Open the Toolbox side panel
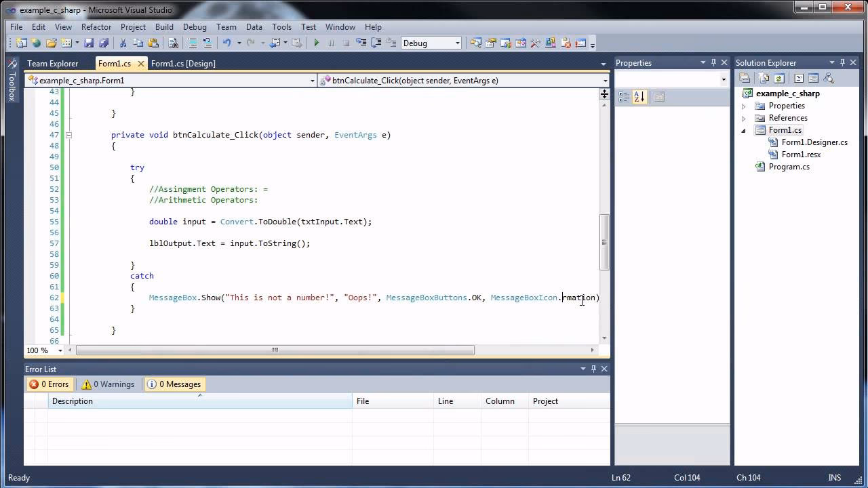The height and width of the screenshot is (488, 868). click(x=12, y=81)
